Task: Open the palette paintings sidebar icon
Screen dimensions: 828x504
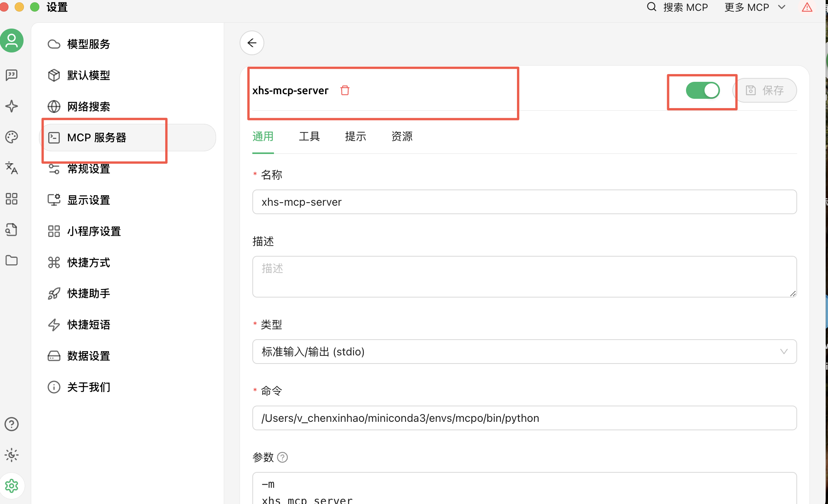Action: pyautogui.click(x=12, y=137)
